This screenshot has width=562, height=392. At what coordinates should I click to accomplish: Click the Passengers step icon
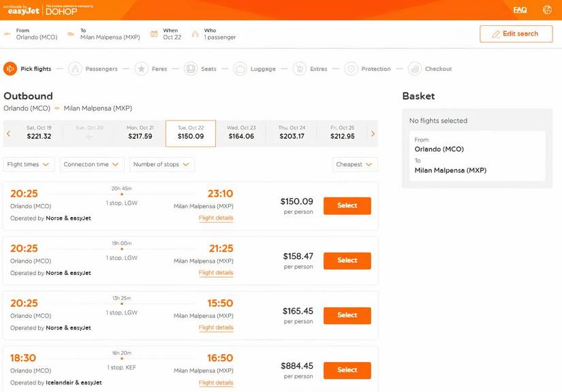coord(75,68)
